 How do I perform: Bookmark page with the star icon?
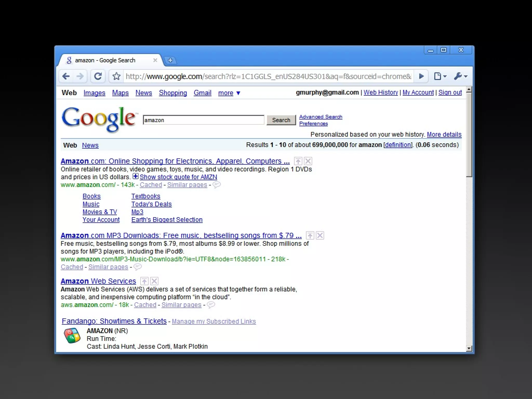(116, 76)
